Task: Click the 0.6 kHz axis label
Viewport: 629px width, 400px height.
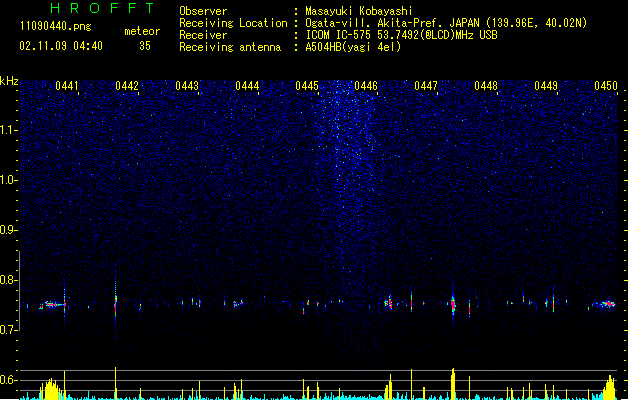Action: [8, 380]
